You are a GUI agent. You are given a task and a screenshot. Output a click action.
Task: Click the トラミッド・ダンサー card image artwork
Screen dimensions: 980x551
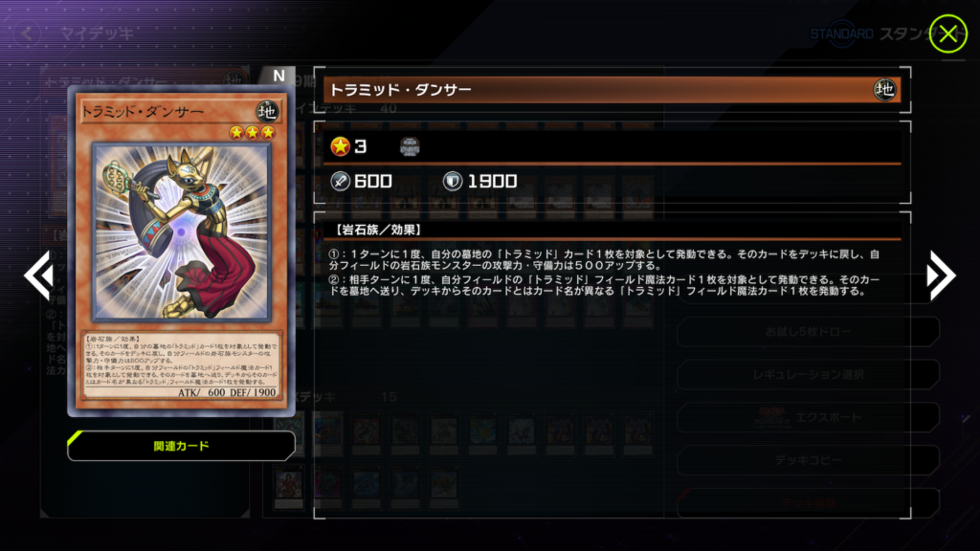click(x=181, y=232)
